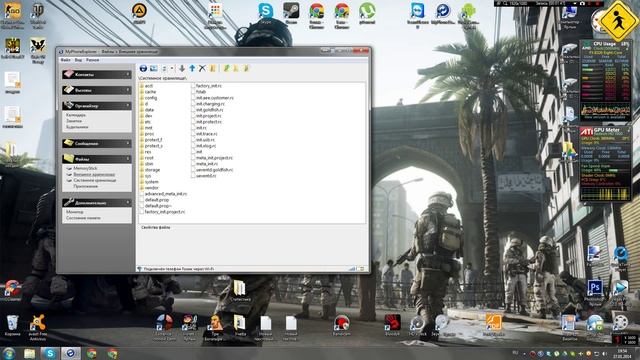Collapse the Файлы section chevron
The height and width of the screenshot is (360, 640).
pos(128,159)
